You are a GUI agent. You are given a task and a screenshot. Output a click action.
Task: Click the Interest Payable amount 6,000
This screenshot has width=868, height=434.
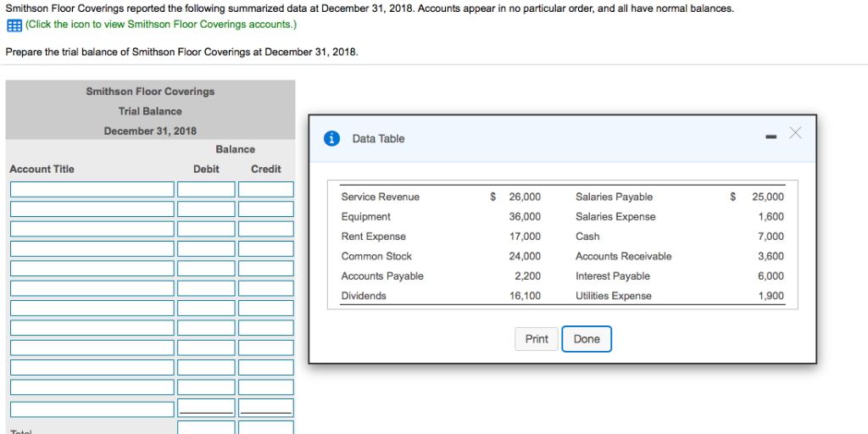pyautogui.click(x=771, y=276)
